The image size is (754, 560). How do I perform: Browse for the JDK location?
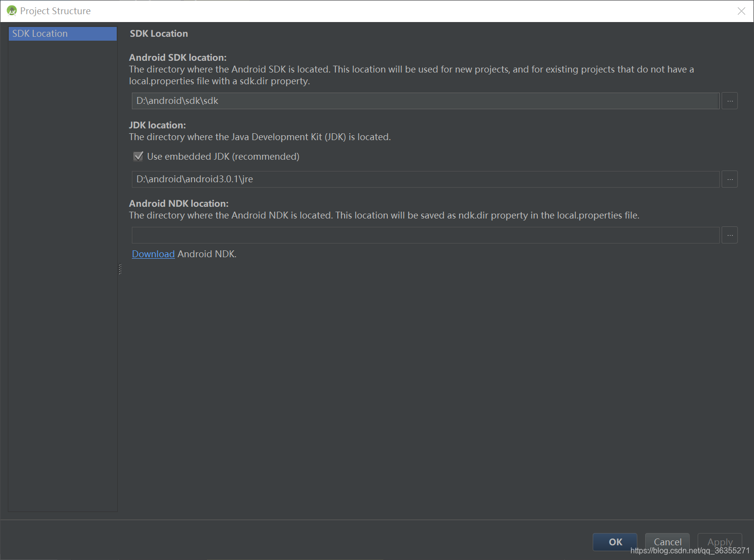(x=730, y=179)
